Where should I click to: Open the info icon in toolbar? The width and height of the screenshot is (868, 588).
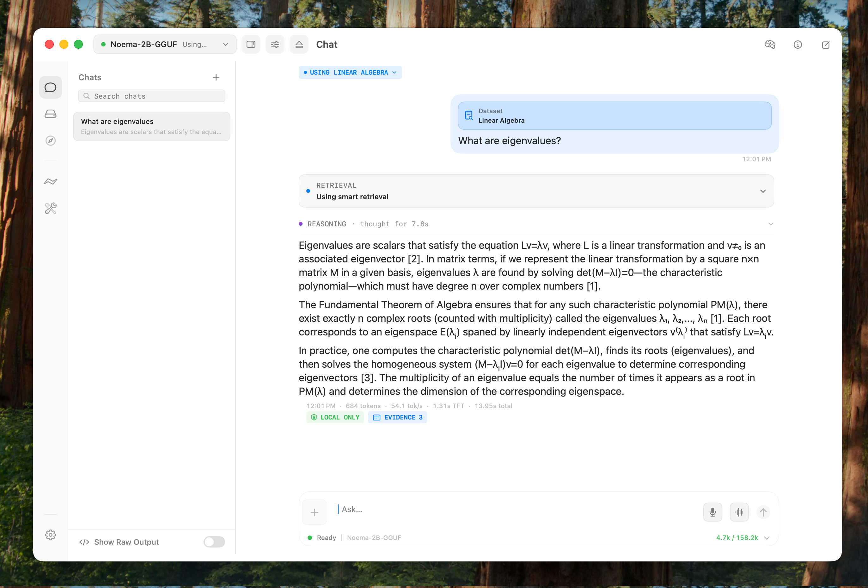[x=798, y=45]
